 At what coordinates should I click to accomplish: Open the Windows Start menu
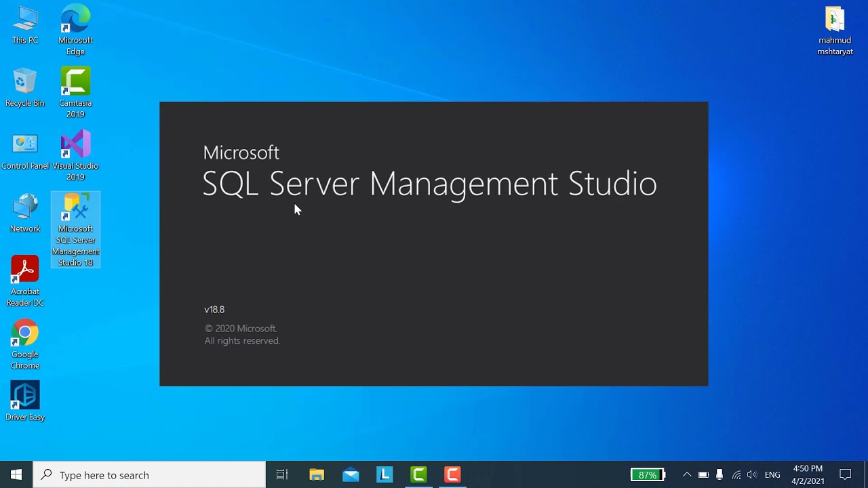click(16, 474)
